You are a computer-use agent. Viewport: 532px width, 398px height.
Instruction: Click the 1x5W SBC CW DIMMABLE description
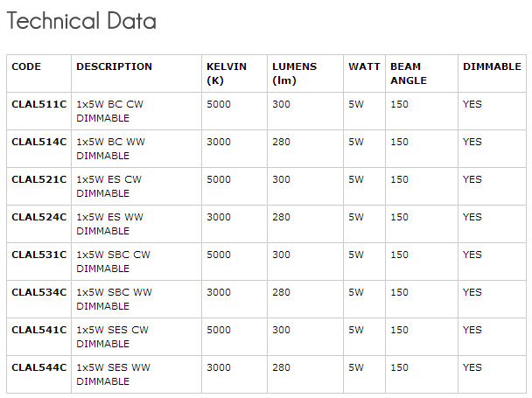click(x=114, y=262)
